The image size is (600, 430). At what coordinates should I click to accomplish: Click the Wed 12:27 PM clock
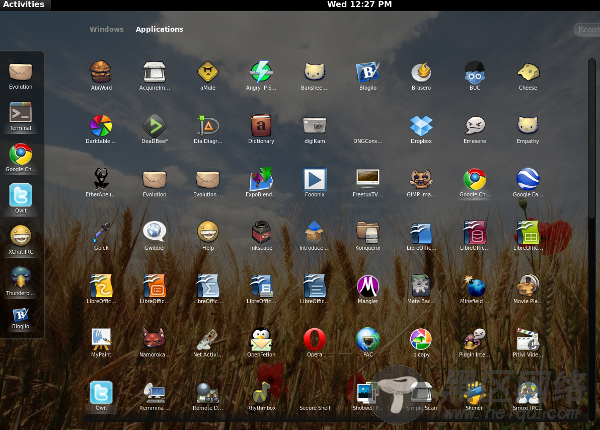coord(359,5)
